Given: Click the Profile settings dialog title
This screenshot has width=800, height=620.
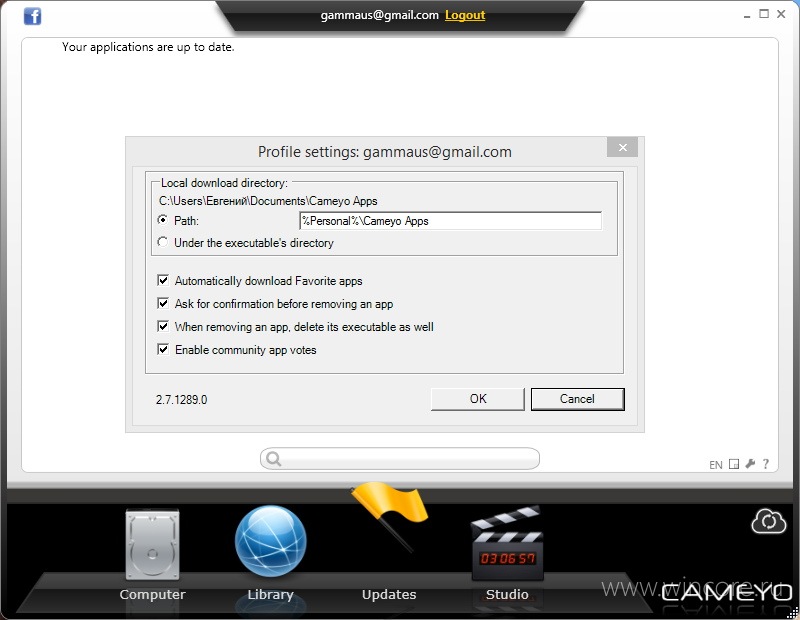Looking at the screenshot, I should tap(385, 152).
